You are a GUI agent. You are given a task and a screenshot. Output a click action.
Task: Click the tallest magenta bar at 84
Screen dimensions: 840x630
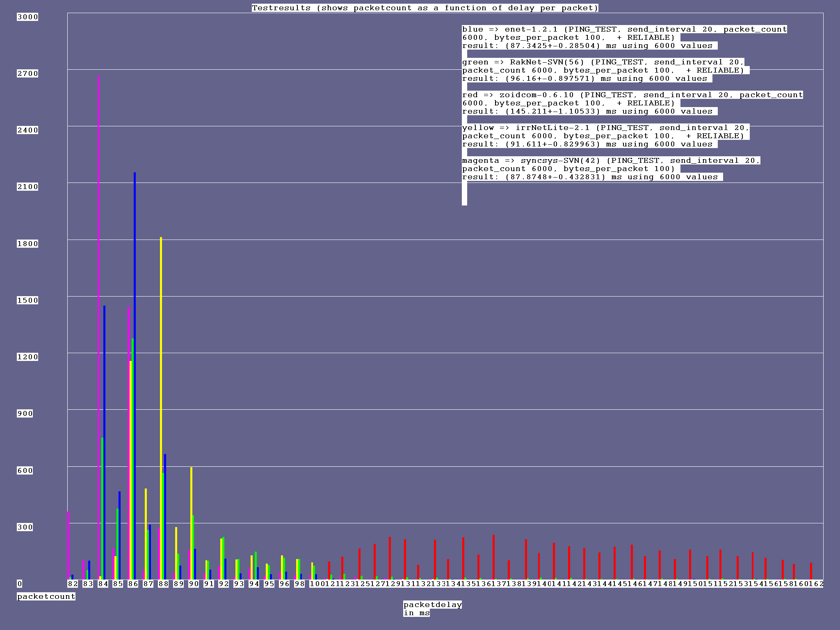[x=98, y=327]
